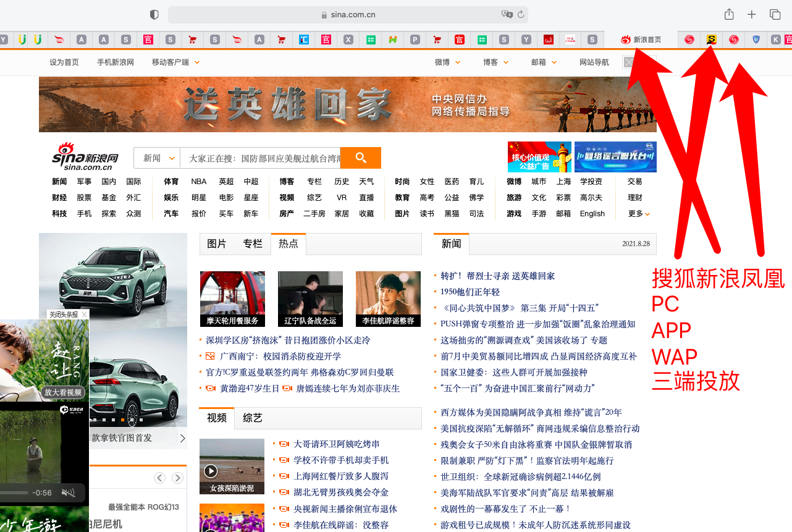The width and height of the screenshot is (792, 532).
Task: Open the 核心价值观 公益广告 banner
Action: point(539,157)
